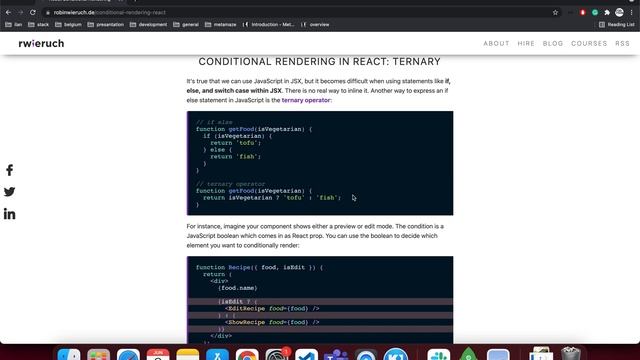Viewport: 640px width, 360px height.
Task: Open Google Chrome from the dock
Action: pos(247,354)
